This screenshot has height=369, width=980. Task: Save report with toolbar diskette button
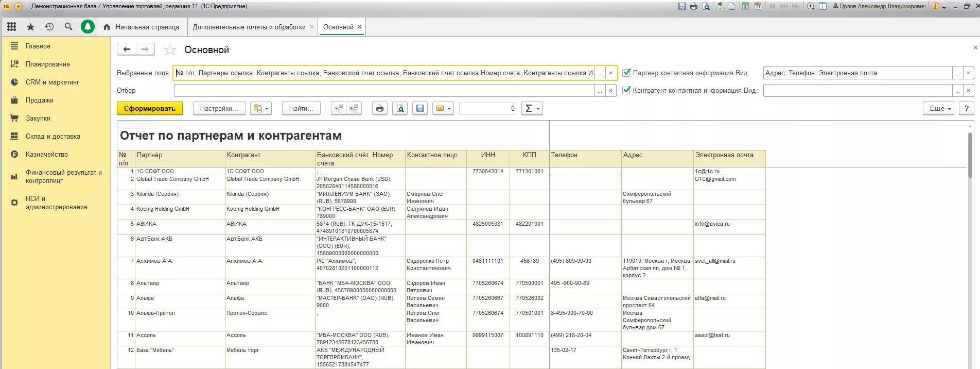420,108
